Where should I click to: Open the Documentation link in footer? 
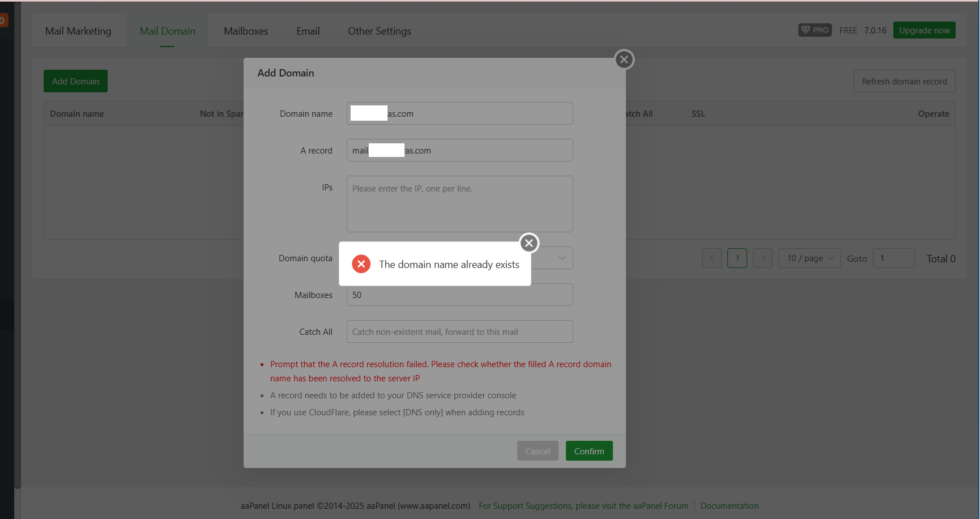click(x=729, y=506)
